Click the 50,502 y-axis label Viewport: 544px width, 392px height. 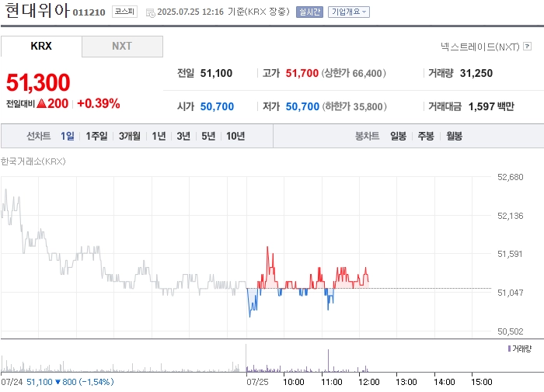pyautogui.click(x=510, y=331)
